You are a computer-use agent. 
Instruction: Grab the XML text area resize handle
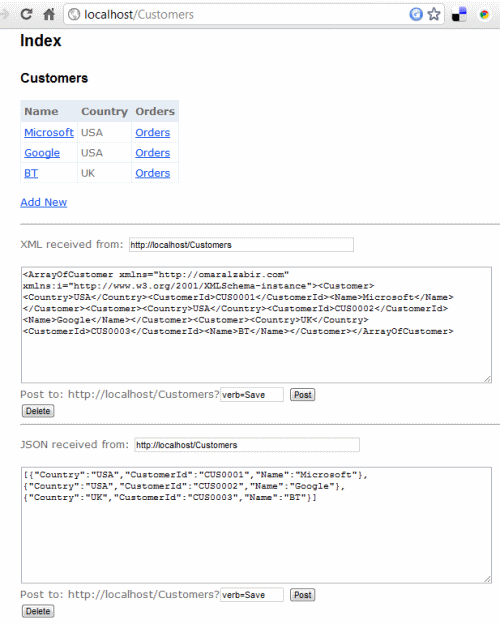coord(488,379)
